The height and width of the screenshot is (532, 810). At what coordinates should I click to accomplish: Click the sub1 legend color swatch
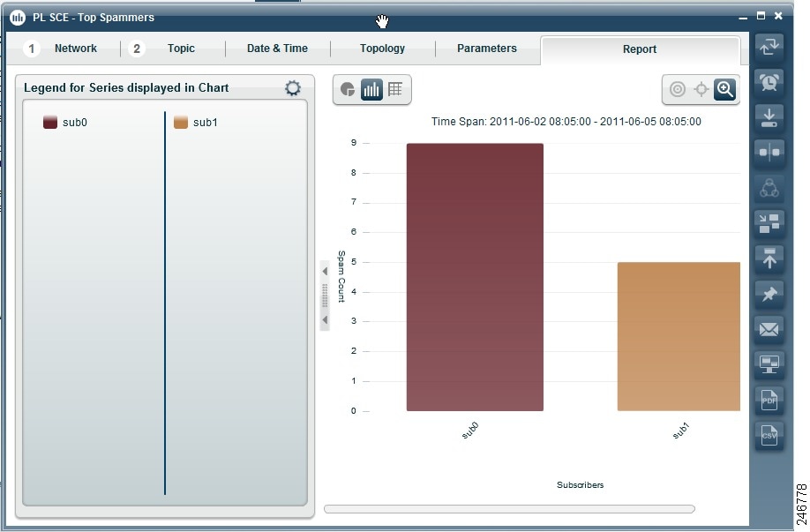point(181,122)
